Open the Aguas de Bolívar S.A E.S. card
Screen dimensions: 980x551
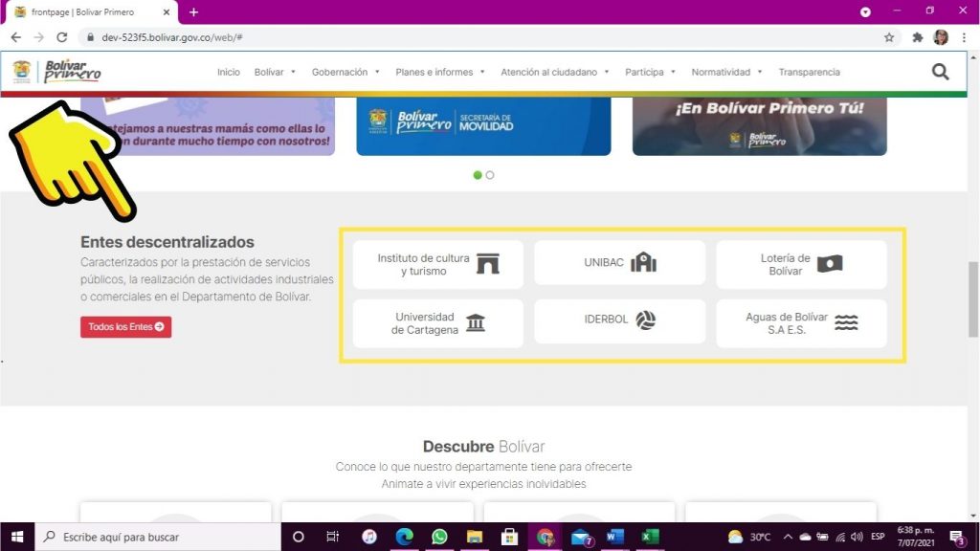click(x=801, y=323)
